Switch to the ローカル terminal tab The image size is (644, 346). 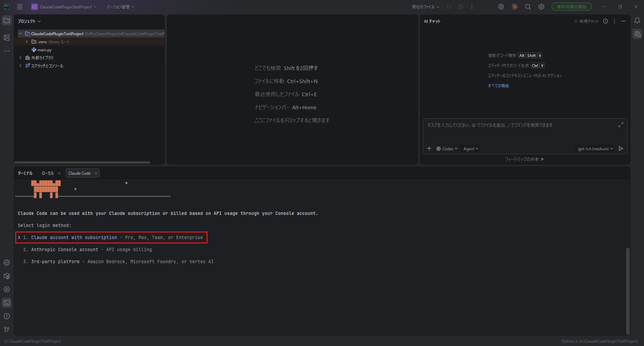tap(48, 173)
